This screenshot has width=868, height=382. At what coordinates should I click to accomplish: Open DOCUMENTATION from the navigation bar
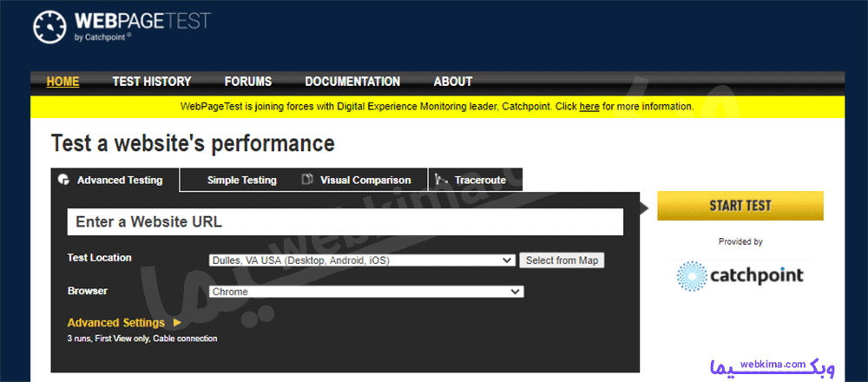pyautogui.click(x=352, y=82)
